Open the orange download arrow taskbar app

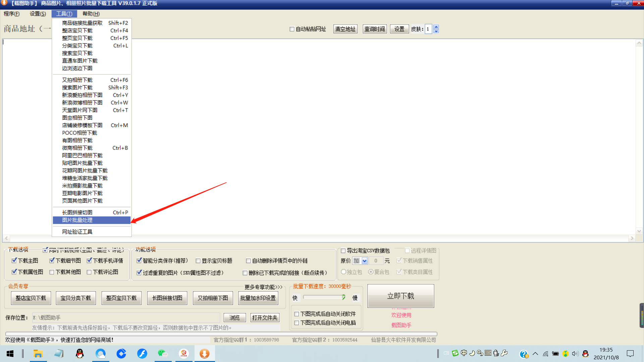(x=204, y=354)
